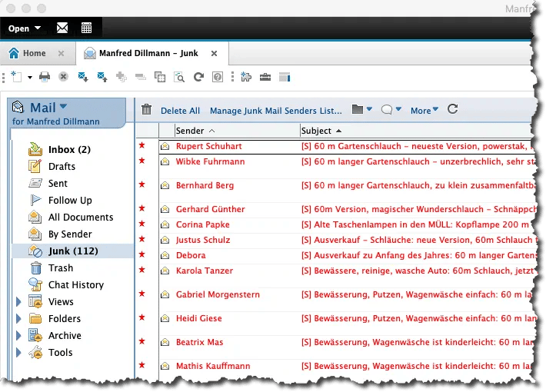Image resolution: width=546 pixels, height=392 pixels.
Task: Sort by the Sender column header
Action: coord(190,131)
